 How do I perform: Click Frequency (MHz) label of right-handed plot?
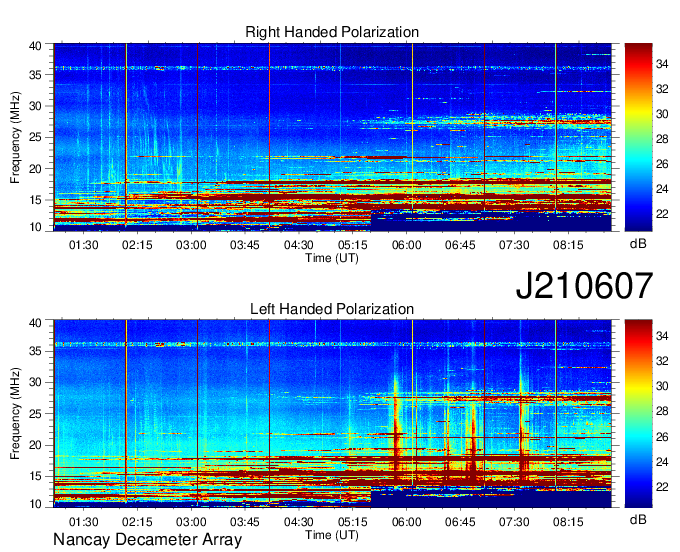click(x=16, y=137)
